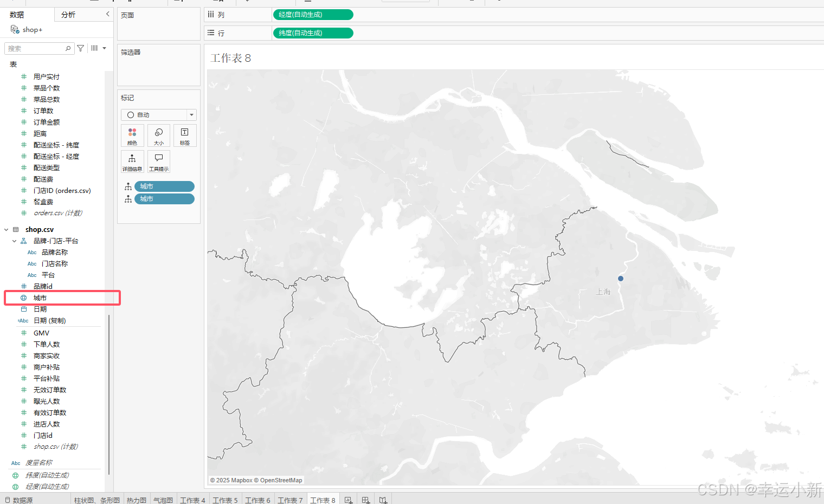Collapse the data pane with the arrow
This screenshot has width=824, height=504.
107,14
